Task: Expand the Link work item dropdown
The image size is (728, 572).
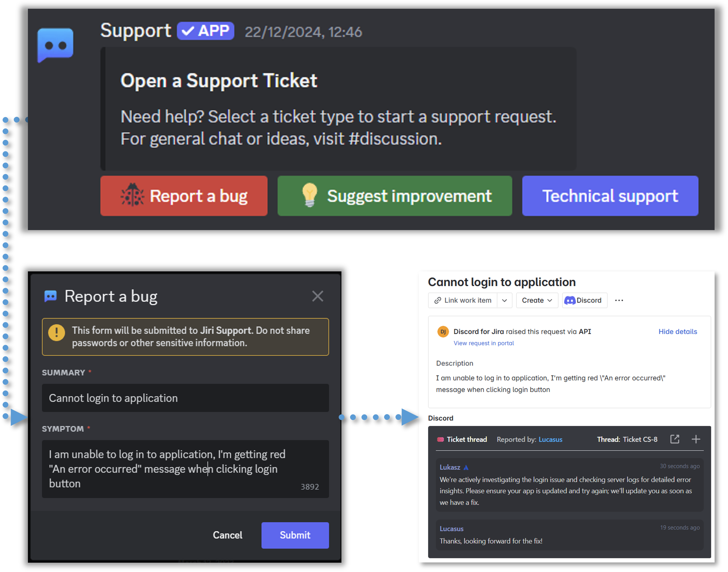Action: tap(505, 300)
